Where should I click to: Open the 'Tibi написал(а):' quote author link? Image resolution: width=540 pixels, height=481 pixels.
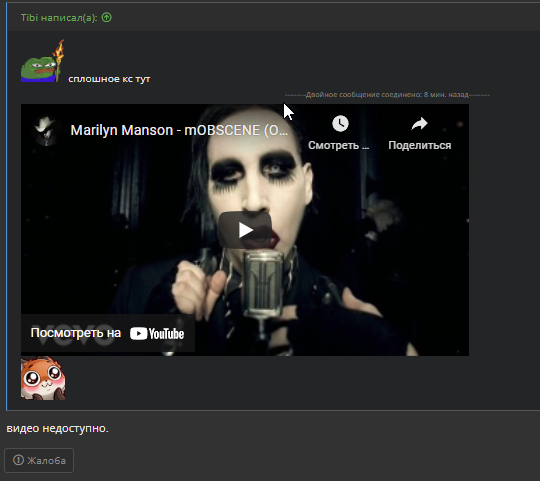coord(59,18)
